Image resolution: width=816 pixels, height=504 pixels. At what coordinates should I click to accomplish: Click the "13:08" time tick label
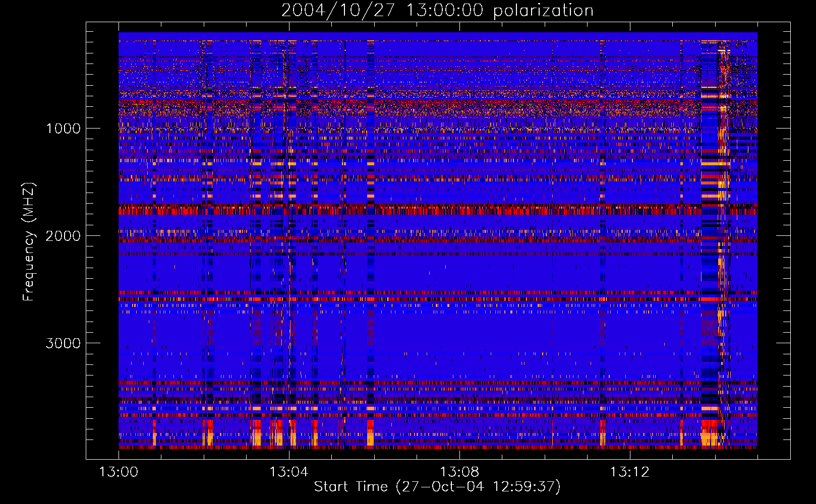pyautogui.click(x=459, y=472)
